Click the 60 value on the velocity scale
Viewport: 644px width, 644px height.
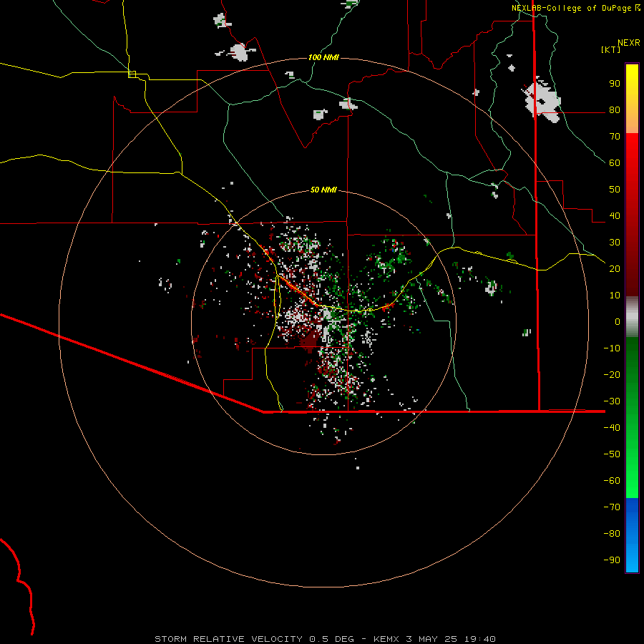(x=615, y=163)
